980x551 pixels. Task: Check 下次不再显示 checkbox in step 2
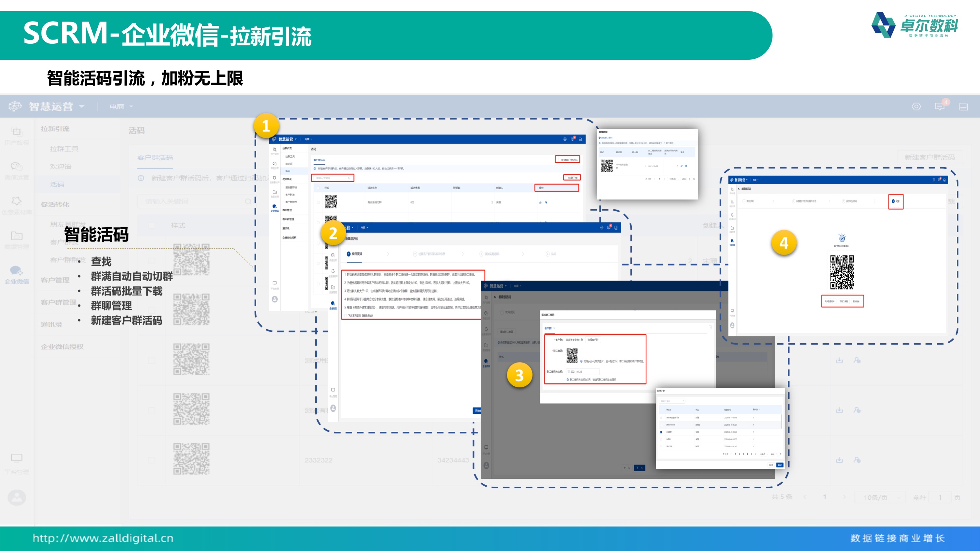(x=346, y=316)
